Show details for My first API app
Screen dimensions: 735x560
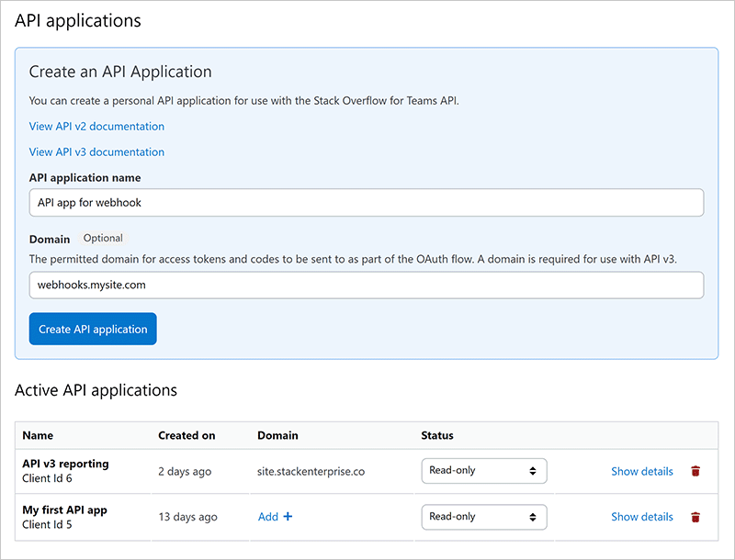point(641,517)
